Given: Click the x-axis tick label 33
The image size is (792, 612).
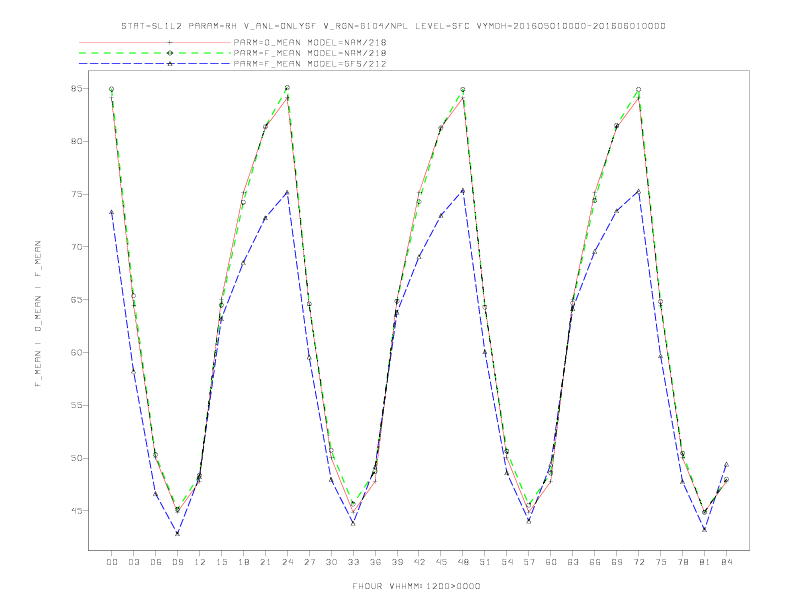Looking at the screenshot, I should click(353, 562).
